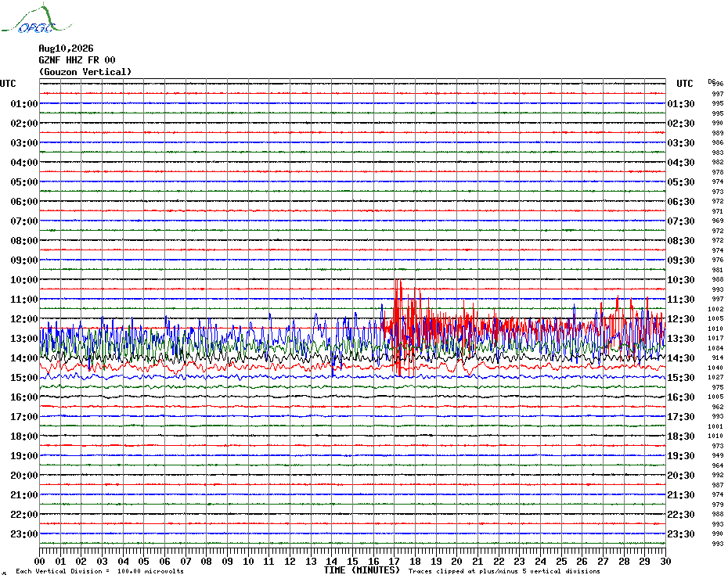Click the 18:30 right time label
The image size is (728, 582).
click(681, 436)
